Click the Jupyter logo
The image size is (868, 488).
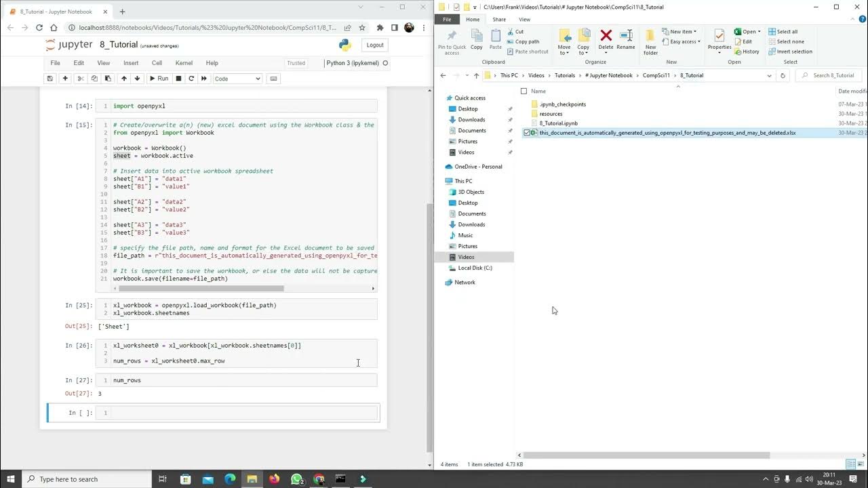tap(68, 45)
